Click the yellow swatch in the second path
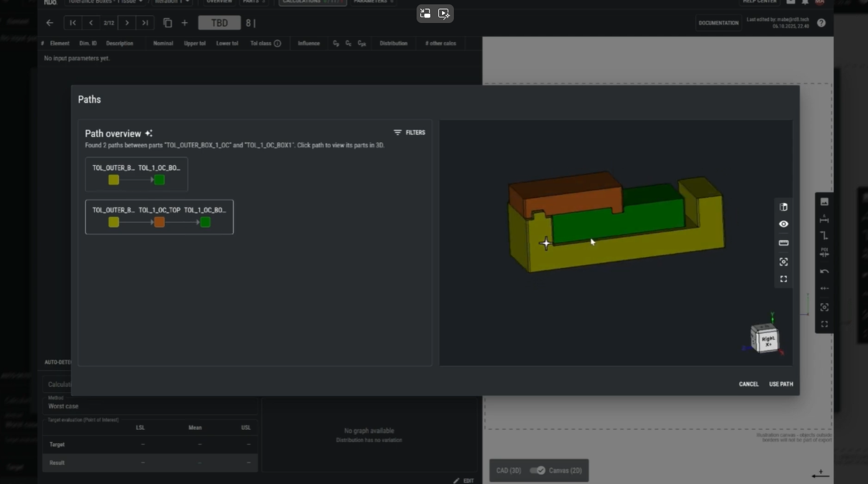 [x=114, y=222]
